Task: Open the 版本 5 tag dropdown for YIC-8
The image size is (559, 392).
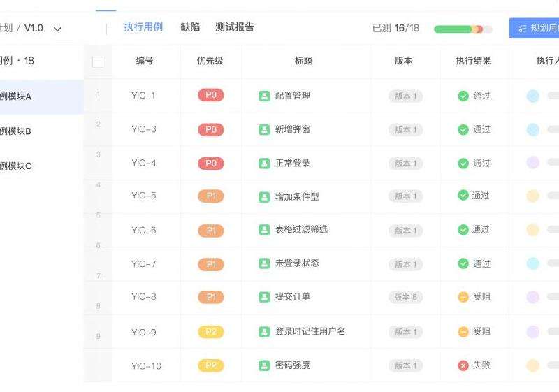Action: point(406,297)
